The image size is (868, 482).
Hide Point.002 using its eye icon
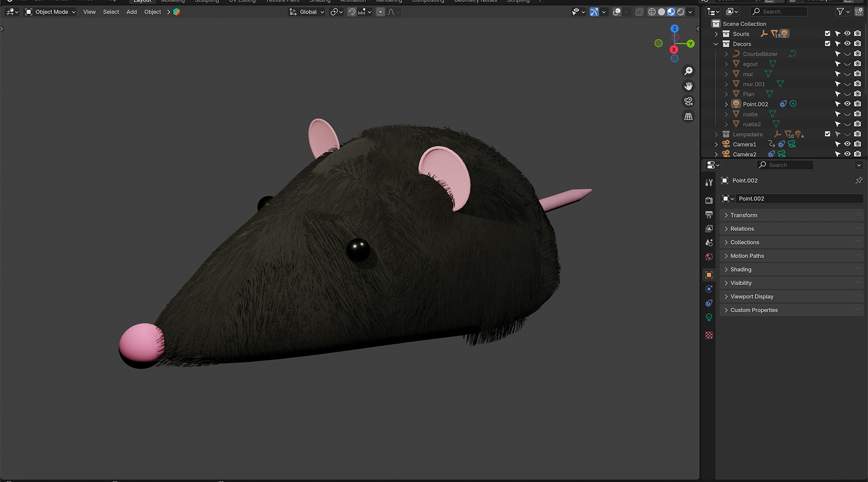coord(847,104)
